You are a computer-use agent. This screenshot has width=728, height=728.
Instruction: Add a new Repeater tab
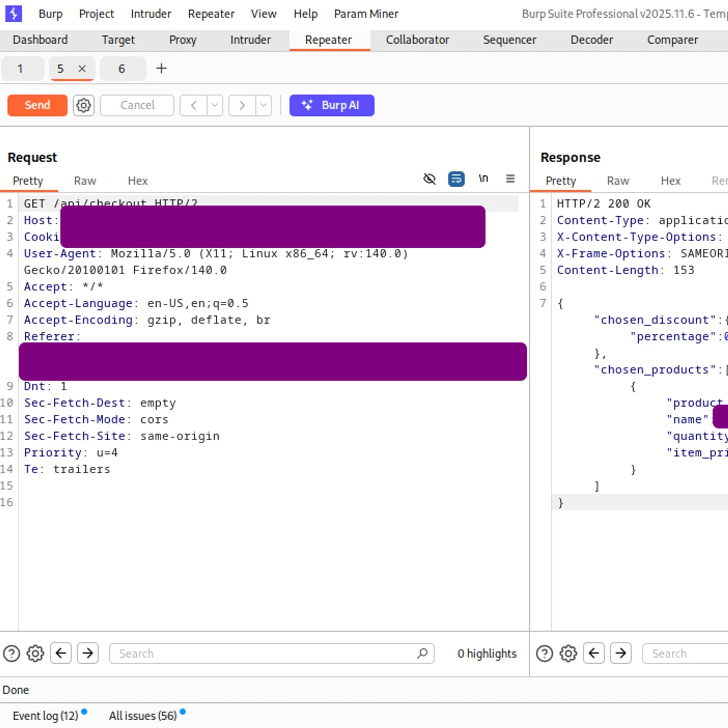(161, 68)
